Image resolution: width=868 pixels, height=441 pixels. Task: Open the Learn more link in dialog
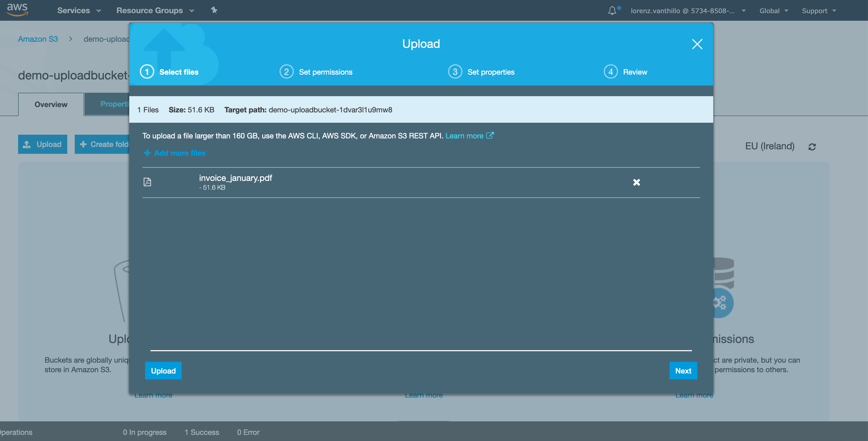click(464, 136)
